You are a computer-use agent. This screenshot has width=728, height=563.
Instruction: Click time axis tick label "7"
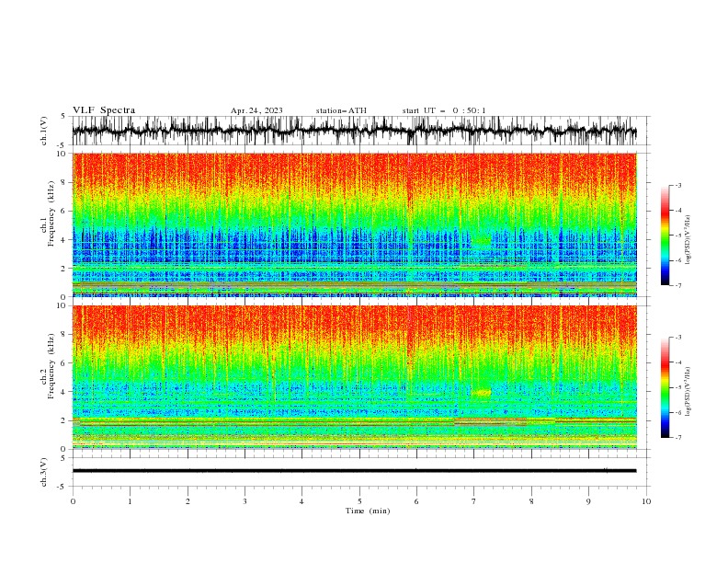click(474, 501)
